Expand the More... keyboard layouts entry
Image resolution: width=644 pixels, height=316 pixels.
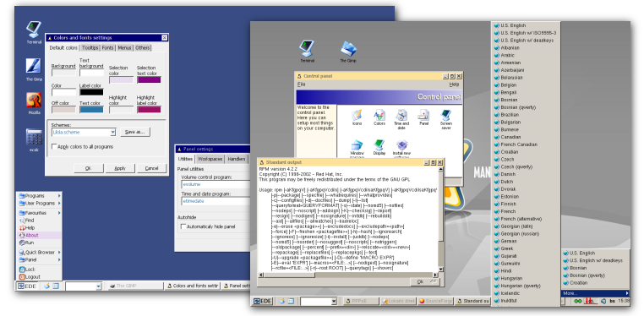(595, 293)
